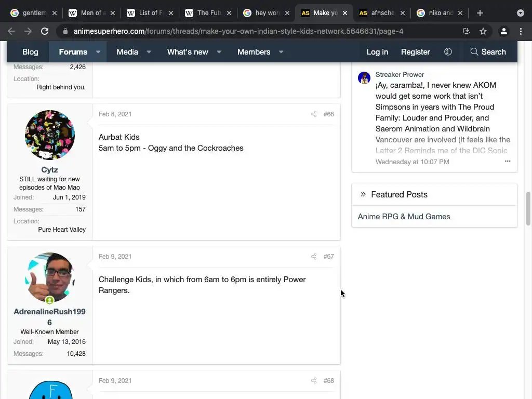Open the tab search dropdown arrow
This screenshot has width=532, height=399.
(521, 13)
